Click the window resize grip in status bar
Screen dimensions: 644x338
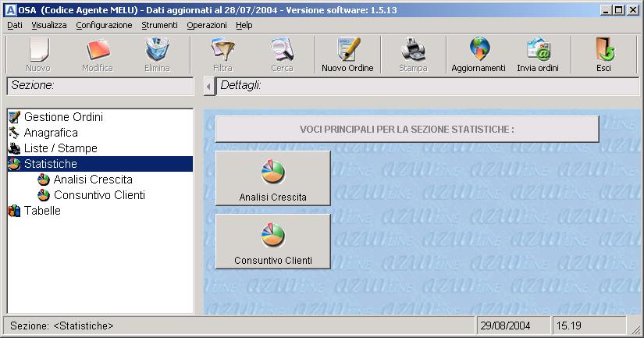[x=635, y=329]
